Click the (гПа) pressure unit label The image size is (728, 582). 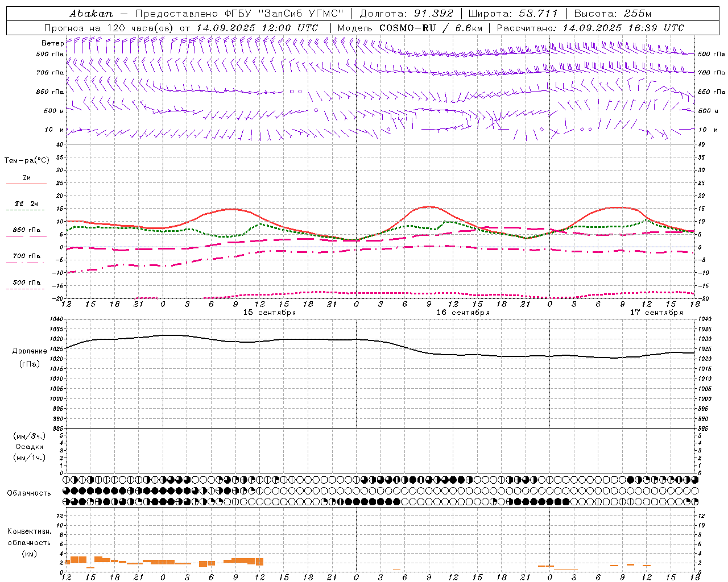tap(30, 364)
